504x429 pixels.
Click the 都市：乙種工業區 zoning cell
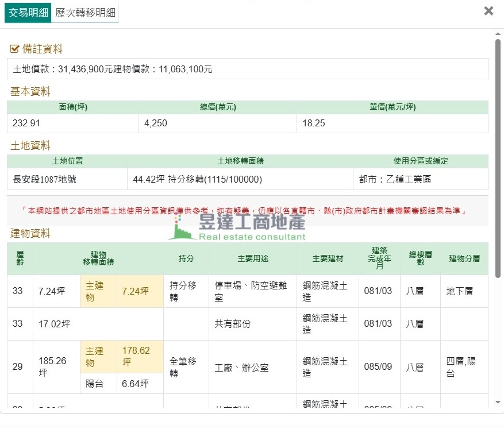click(420, 179)
